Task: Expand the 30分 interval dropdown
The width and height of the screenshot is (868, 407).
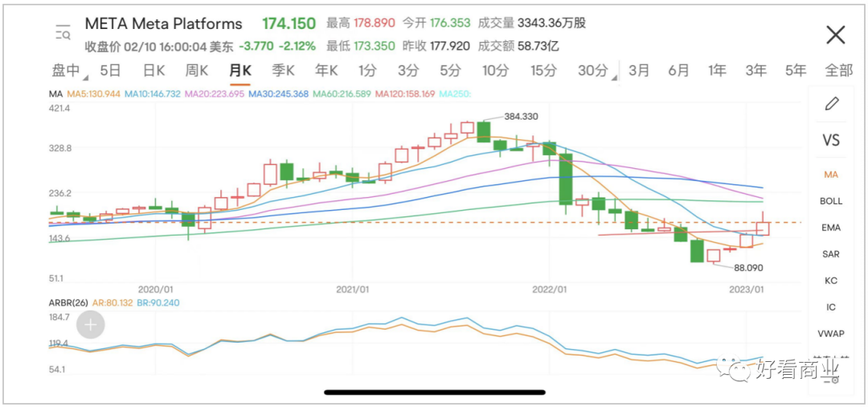Action: point(596,71)
